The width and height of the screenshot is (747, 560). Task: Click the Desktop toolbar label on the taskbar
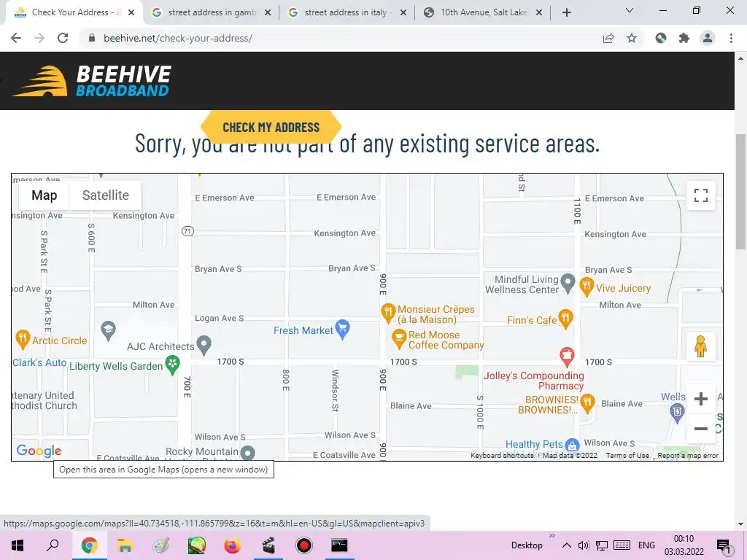[x=527, y=545]
